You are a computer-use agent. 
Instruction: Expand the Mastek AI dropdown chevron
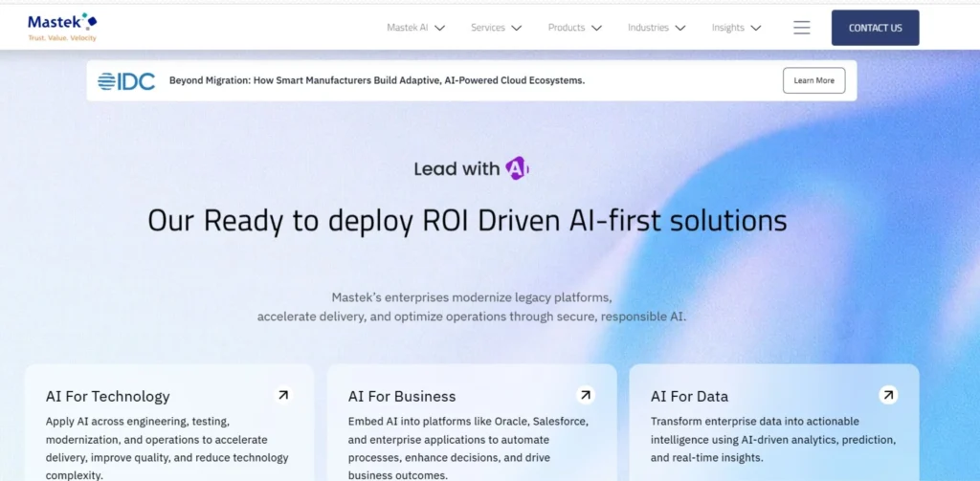[440, 28]
